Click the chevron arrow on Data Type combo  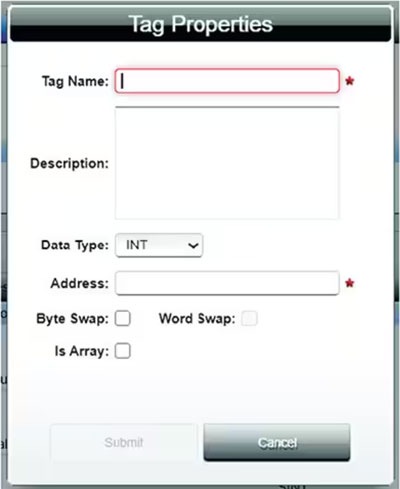tap(193, 246)
